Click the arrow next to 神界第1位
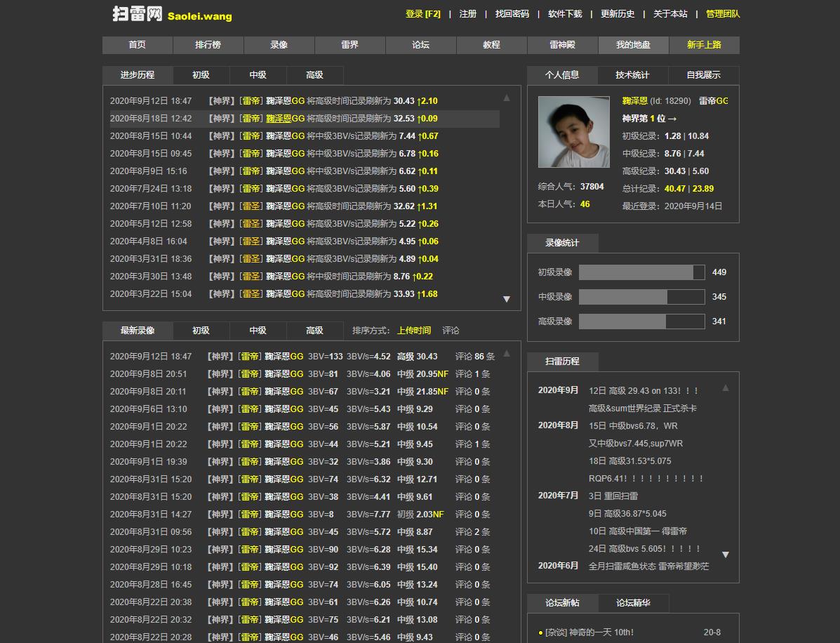 click(x=672, y=119)
